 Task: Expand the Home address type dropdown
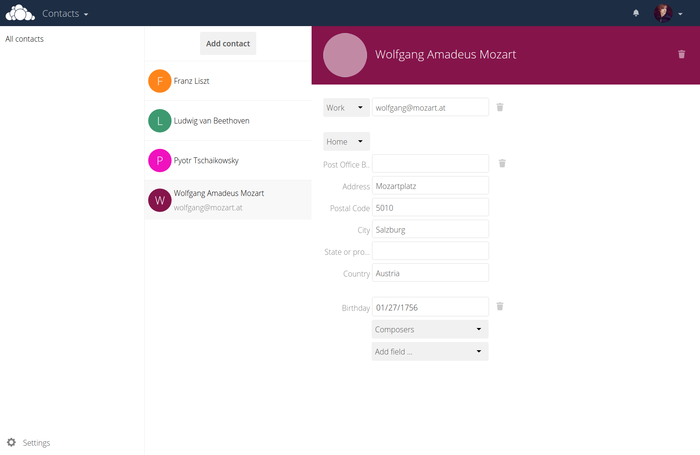click(x=347, y=142)
